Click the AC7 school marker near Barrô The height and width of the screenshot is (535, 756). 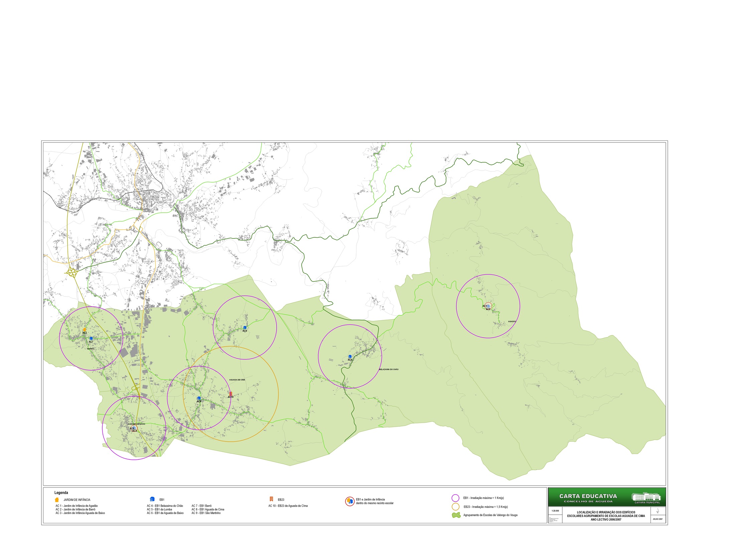[x=91, y=339]
